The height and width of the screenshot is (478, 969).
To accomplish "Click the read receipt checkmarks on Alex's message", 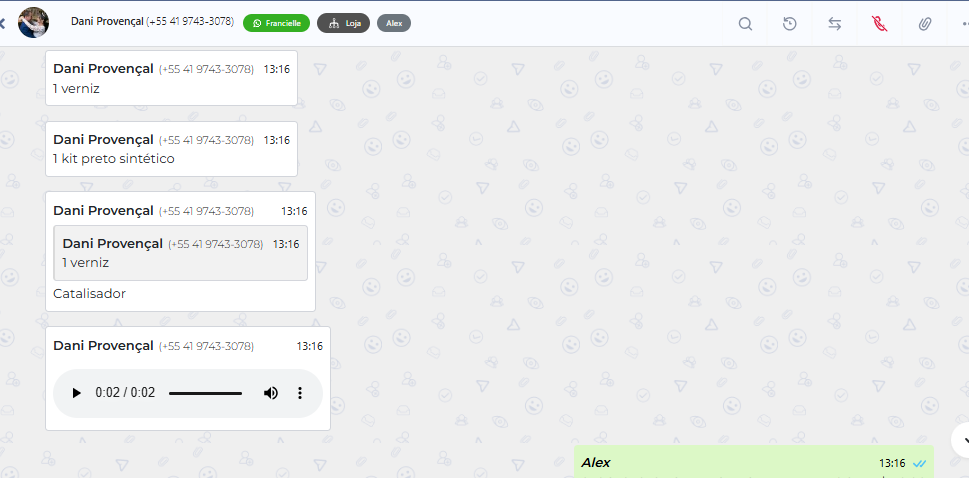I will pyautogui.click(x=919, y=463).
